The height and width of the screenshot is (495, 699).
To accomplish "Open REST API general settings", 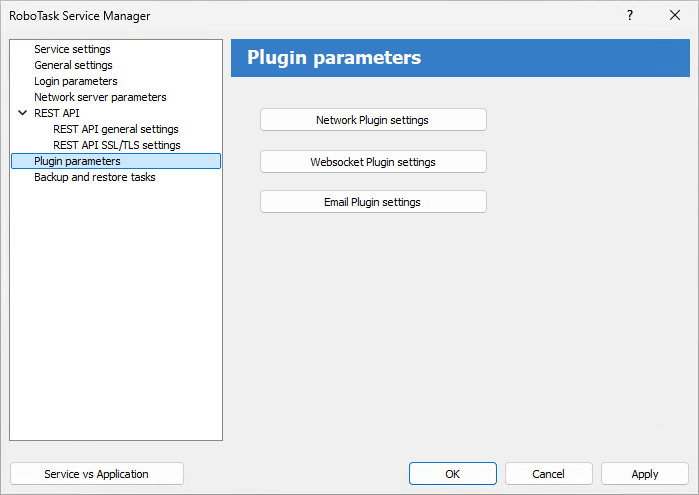I will pyautogui.click(x=115, y=129).
